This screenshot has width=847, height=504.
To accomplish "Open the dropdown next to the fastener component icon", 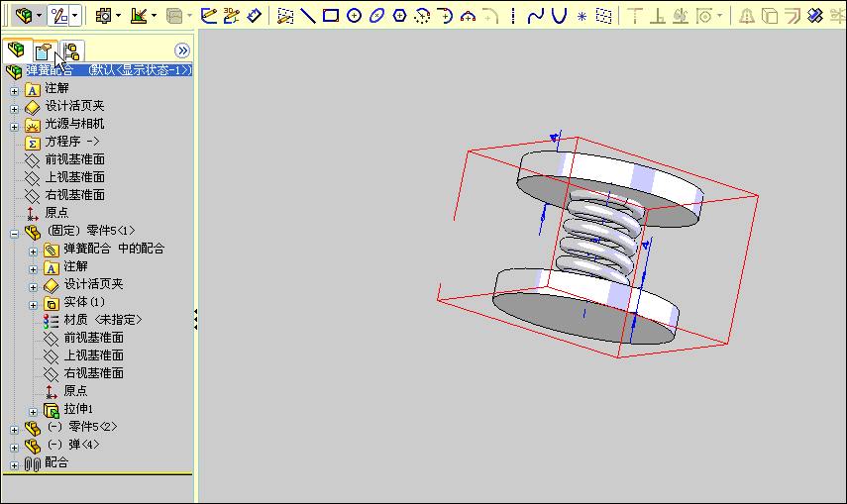I will [118, 16].
